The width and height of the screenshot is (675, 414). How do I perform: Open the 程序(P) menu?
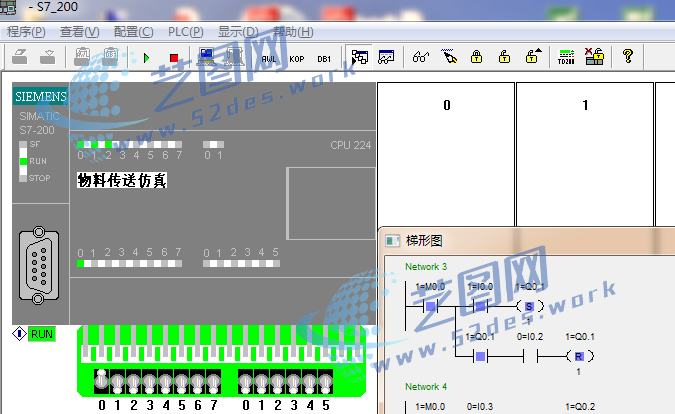pyautogui.click(x=26, y=32)
